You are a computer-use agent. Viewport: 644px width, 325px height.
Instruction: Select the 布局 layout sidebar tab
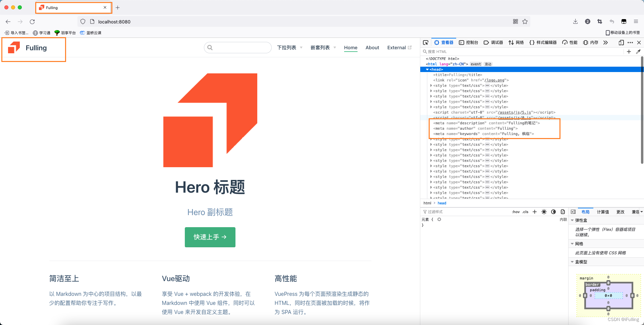coord(585,212)
